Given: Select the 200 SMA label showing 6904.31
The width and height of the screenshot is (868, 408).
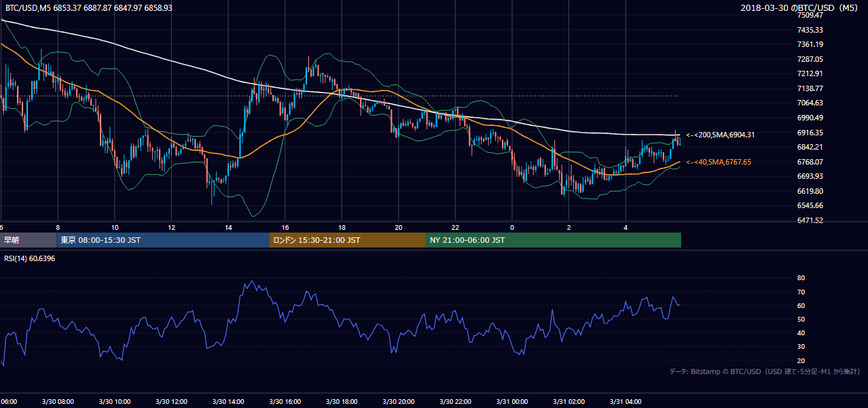Looking at the screenshot, I should (720, 135).
